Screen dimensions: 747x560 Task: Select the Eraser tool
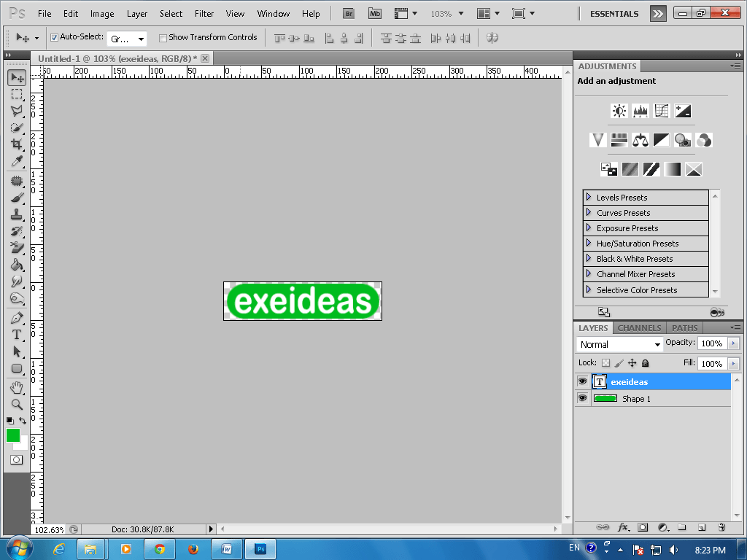pos(17,248)
